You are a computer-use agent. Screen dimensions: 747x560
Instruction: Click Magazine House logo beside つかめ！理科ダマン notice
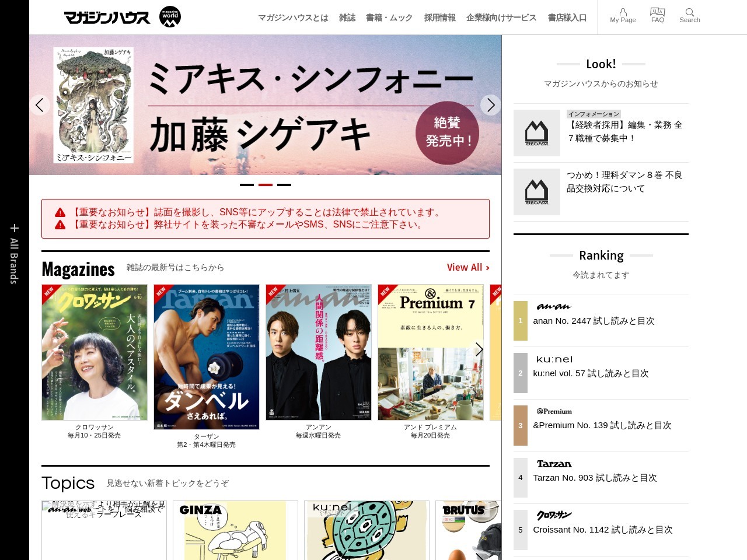coord(537,192)
